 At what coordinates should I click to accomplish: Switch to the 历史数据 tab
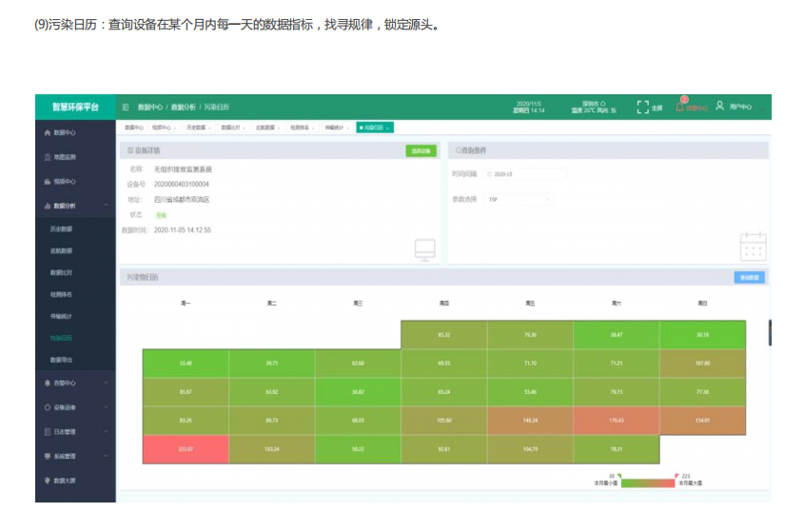click(x=197, y=127)
